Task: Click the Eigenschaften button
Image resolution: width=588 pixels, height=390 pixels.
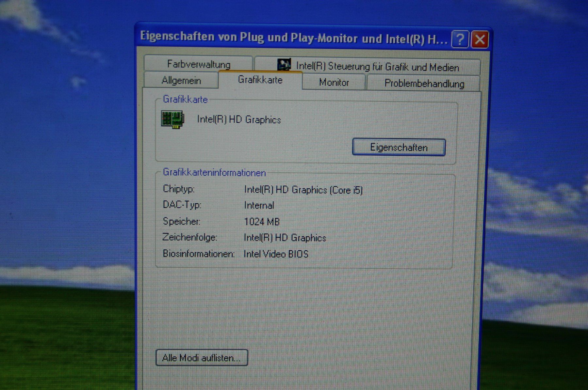Action: 399,147
